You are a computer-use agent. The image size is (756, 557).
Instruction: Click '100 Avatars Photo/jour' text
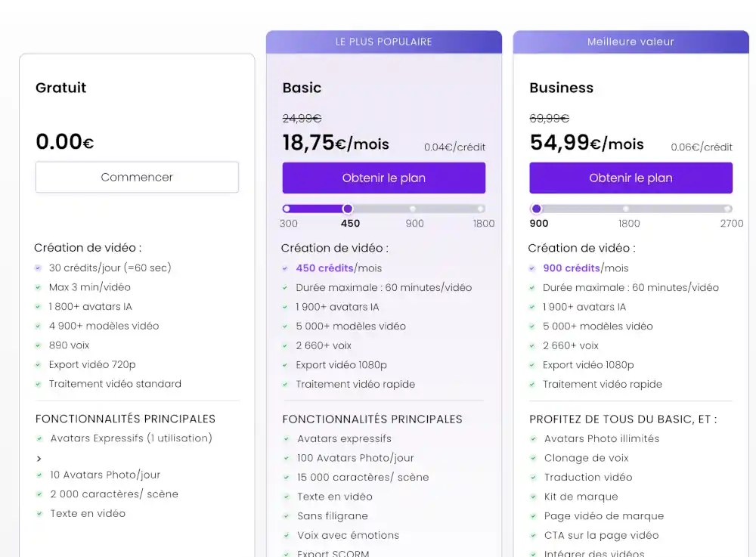click(x=355, y=458)
